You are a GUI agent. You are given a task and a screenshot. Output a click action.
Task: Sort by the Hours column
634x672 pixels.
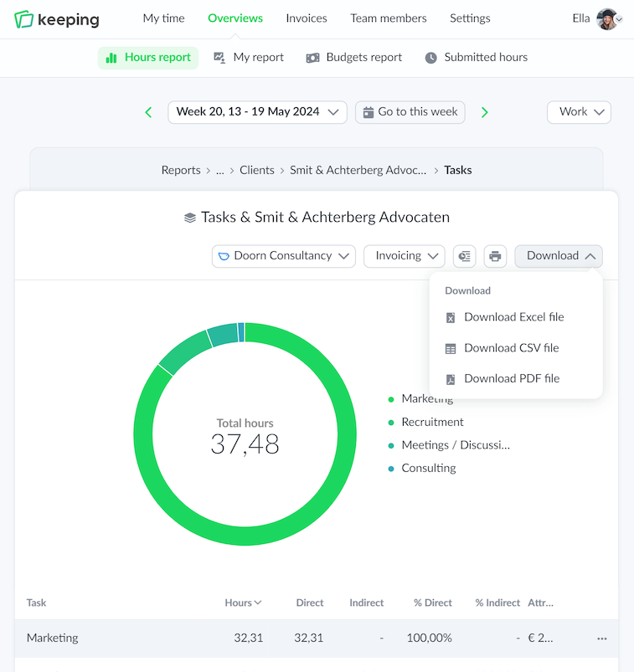[243, 603]
